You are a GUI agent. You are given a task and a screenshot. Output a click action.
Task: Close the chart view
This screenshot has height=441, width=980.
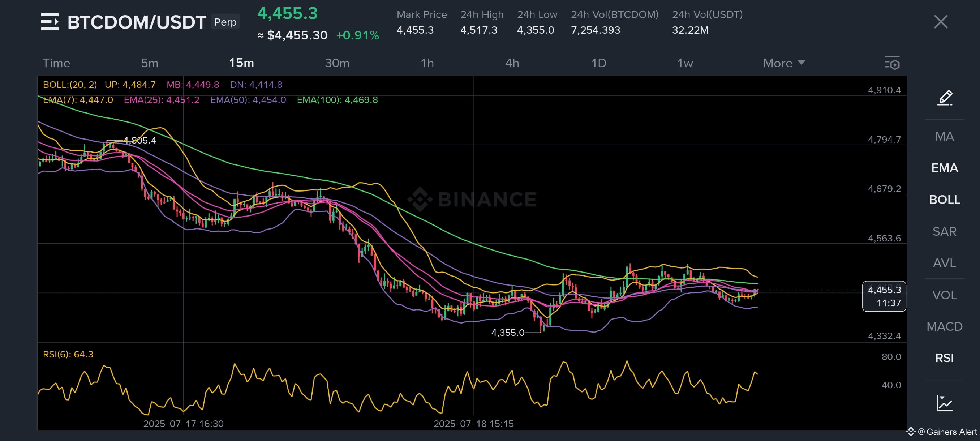941,22
